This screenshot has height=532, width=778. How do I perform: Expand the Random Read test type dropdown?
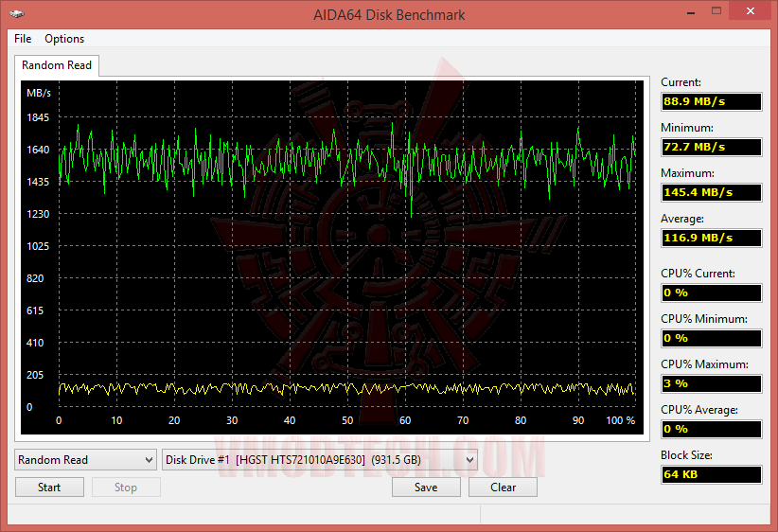(x=85, y=460)
